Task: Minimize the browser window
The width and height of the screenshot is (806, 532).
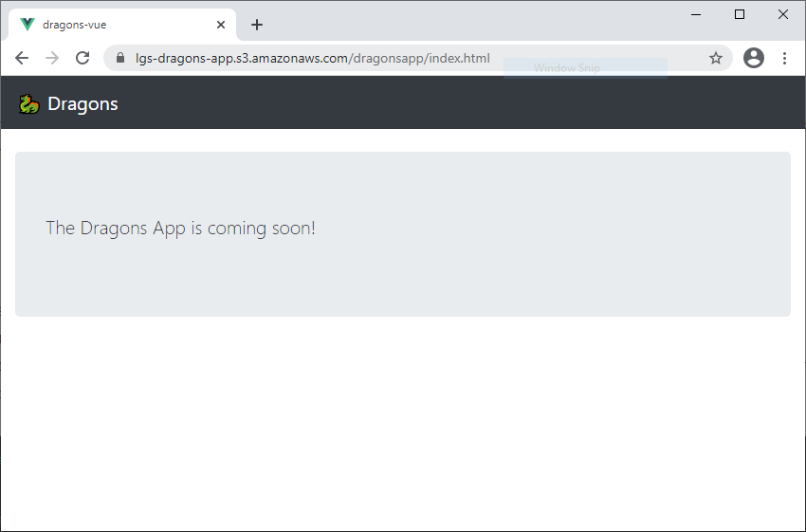Action: point(696,14)
